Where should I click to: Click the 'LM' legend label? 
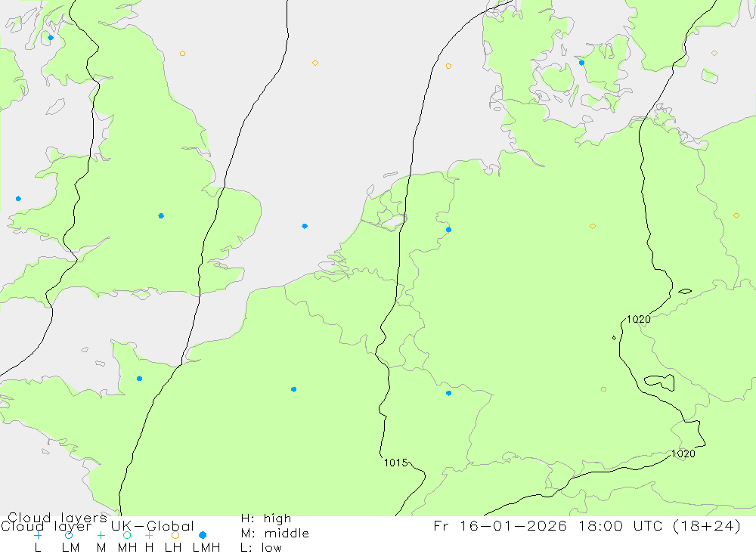pyautogui.click(x=70, y=548)
